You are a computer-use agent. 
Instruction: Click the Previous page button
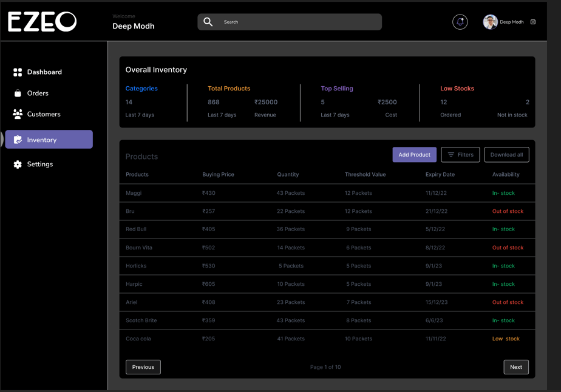(143, 367)
